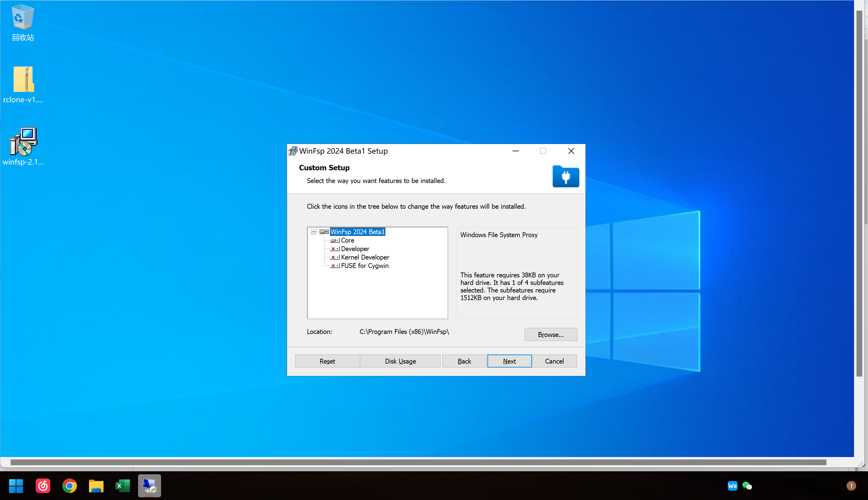868x500 pixels.
Task: Click the install location path text
Action: tap(404, 332)
